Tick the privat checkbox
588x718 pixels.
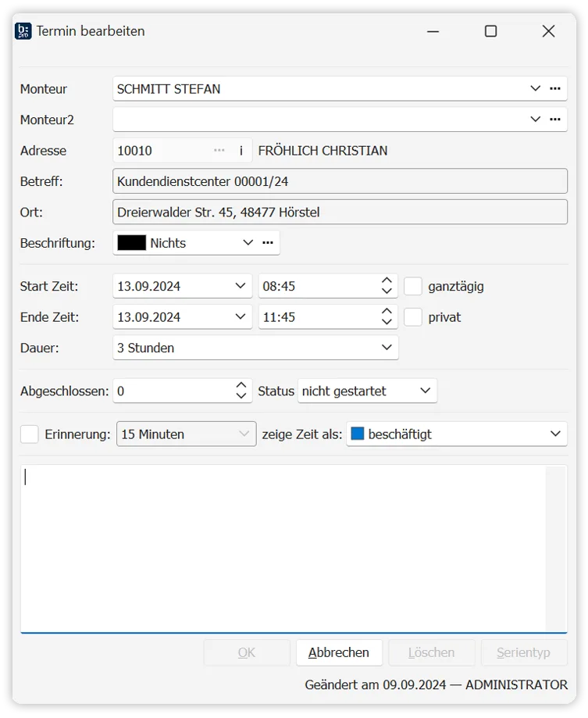pos(413,317)
